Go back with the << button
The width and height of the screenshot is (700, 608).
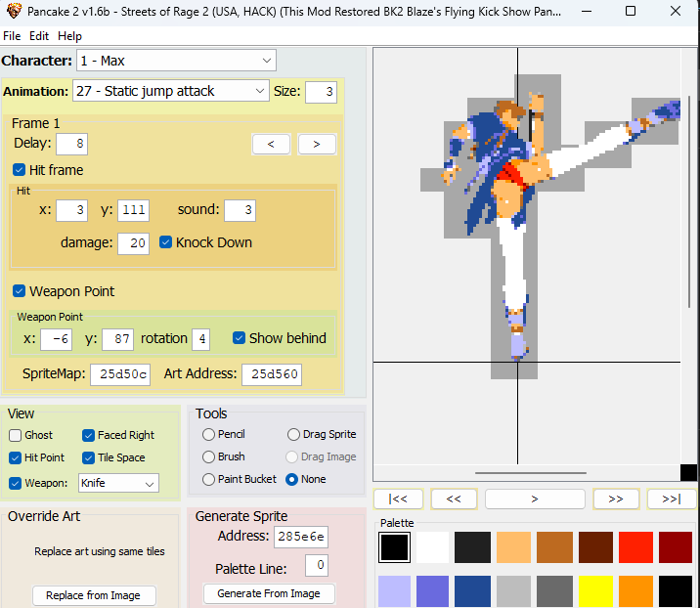[x=454, y=499]
